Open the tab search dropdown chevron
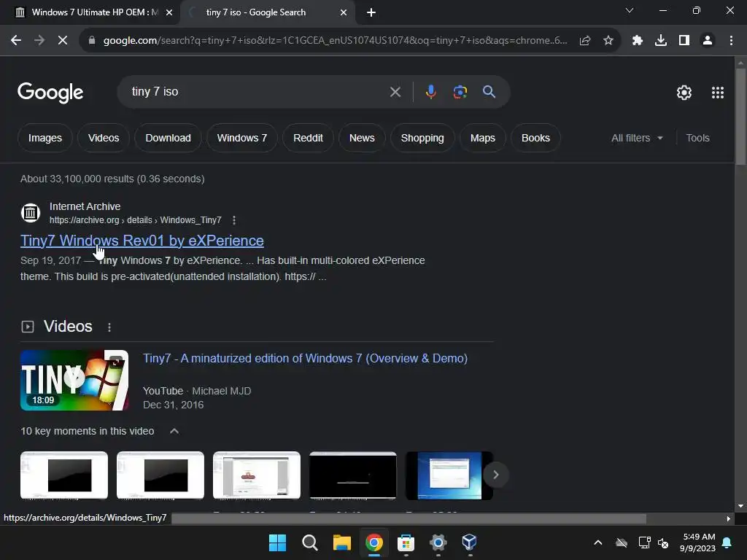The image size is (747, 560). pos(630,10)
